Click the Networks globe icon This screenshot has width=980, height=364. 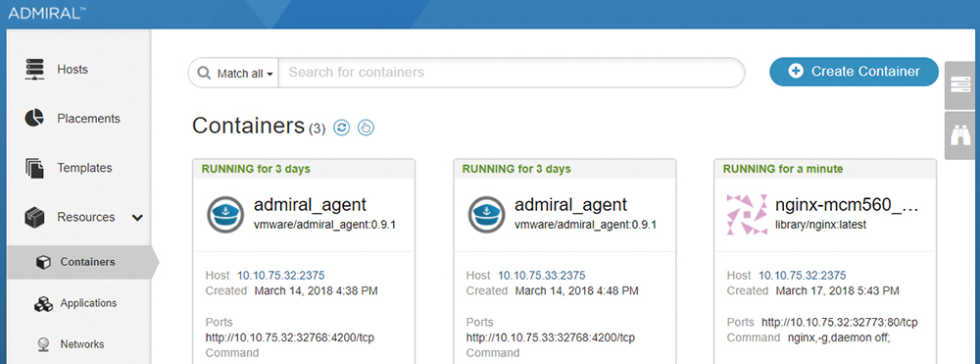[x=43, y=344]
